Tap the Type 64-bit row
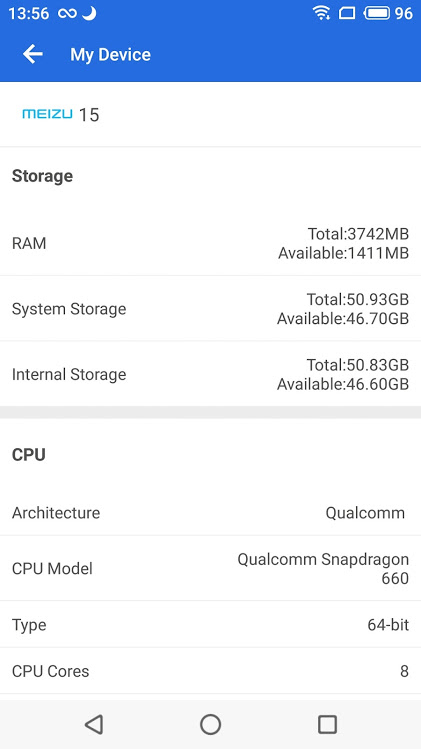421x749 pixels. coord(210,624)
